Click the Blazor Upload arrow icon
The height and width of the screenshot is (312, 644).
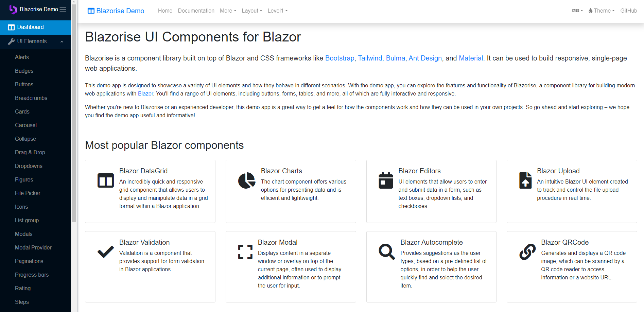pyautogui.click(x=525, y=181)
